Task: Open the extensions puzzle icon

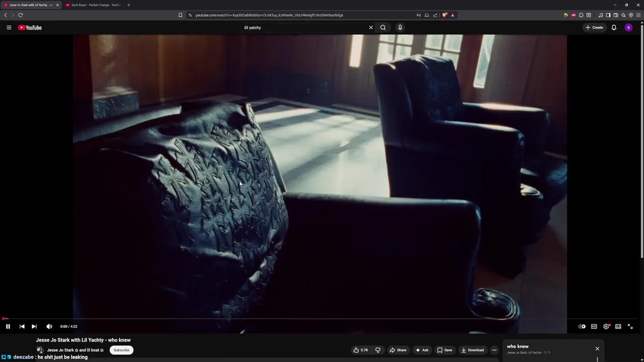Action: pyautogui.click(x=581, y=15)
